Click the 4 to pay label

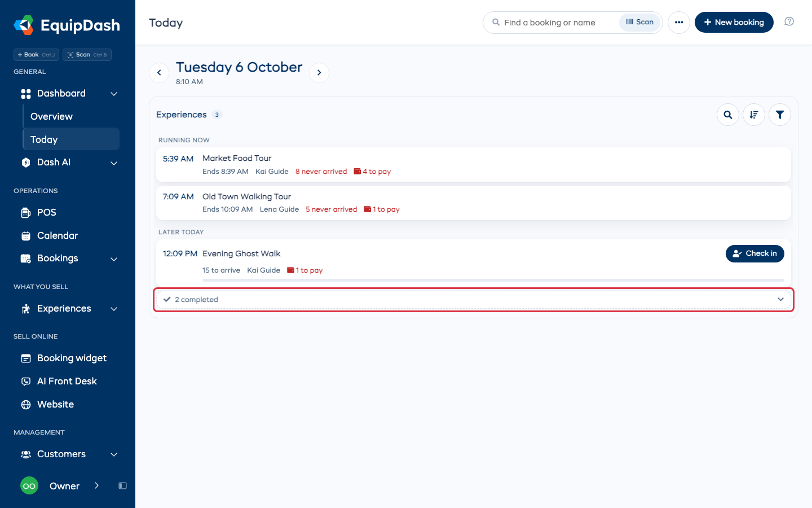(x=373, y=172)
